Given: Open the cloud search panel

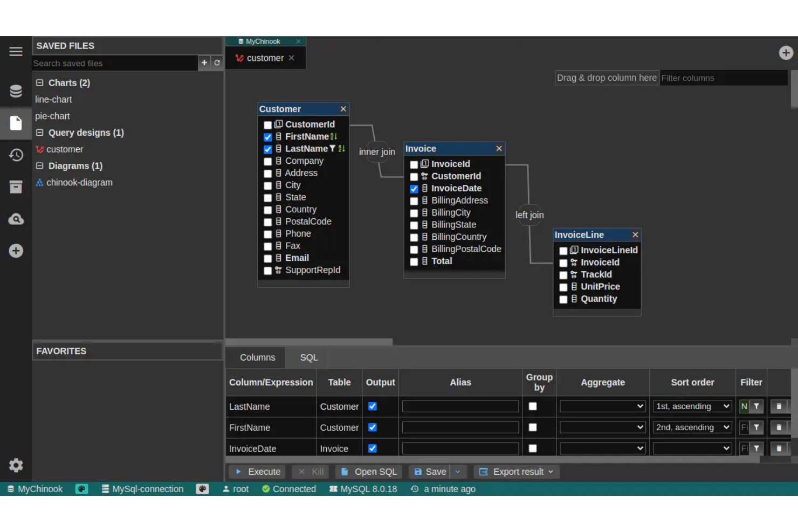Looking at the screenshot, I should [x=16, y=219].
